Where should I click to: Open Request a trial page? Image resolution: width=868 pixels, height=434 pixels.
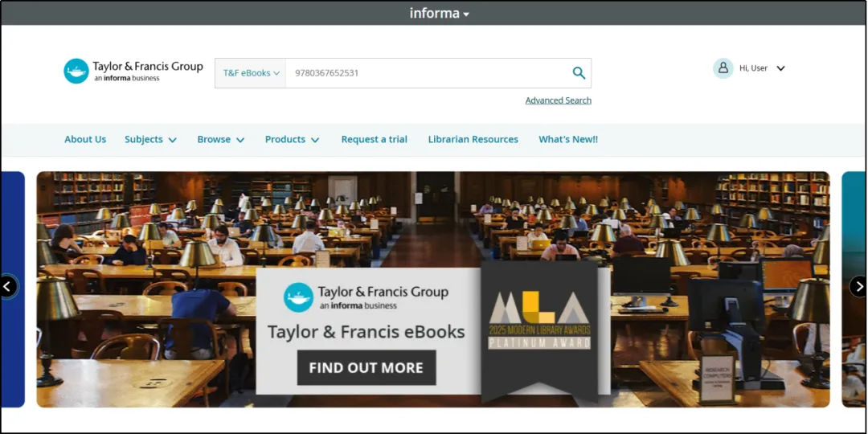pos(375,140)
